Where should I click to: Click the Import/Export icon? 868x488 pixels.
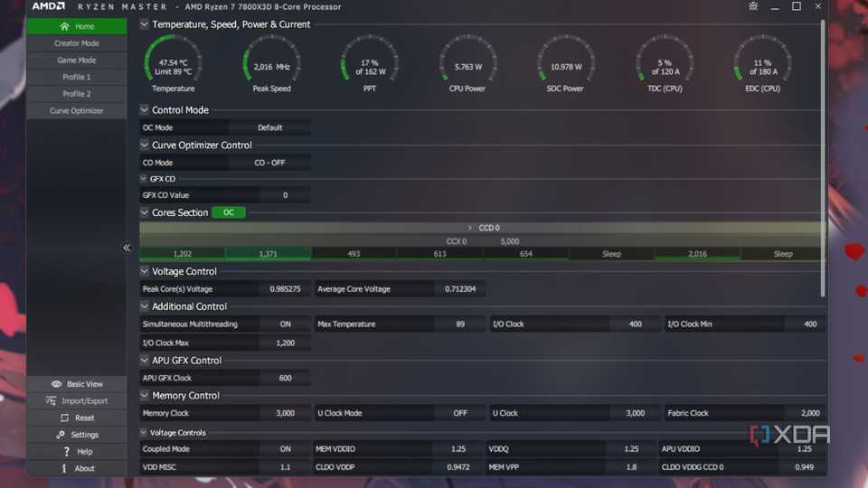(52, 400)
